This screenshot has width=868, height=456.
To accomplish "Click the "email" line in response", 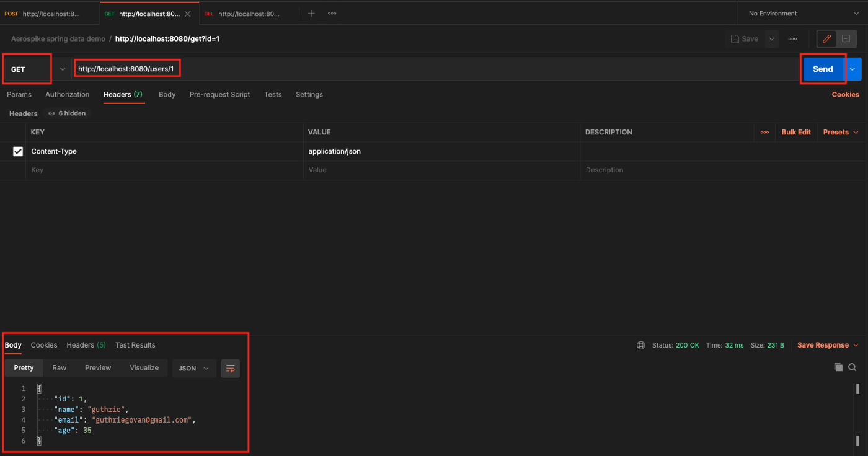I will 125,419.
